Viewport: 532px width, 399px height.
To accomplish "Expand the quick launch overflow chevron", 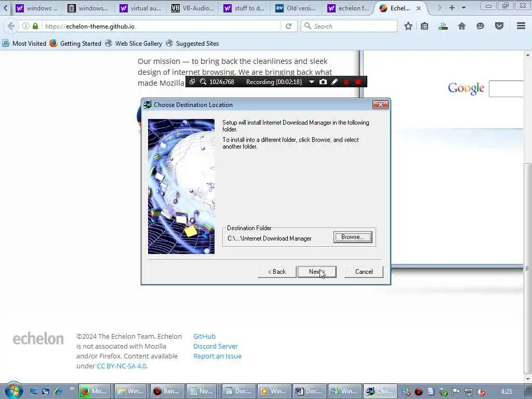I will pyautogui.click(x=72, y=389).
